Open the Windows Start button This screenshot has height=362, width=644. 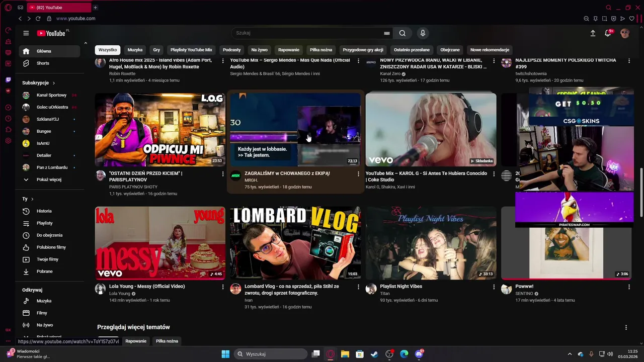[x=225, y=354]
